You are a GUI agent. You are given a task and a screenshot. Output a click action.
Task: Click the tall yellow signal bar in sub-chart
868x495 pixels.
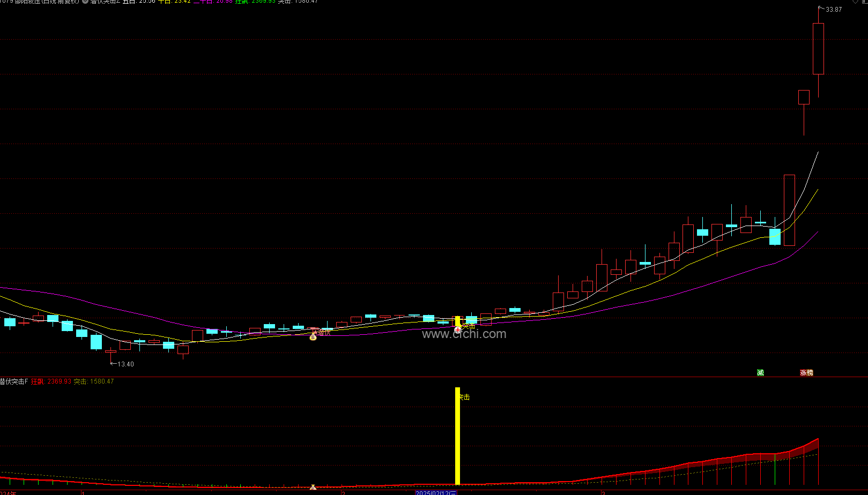(457, 436)
